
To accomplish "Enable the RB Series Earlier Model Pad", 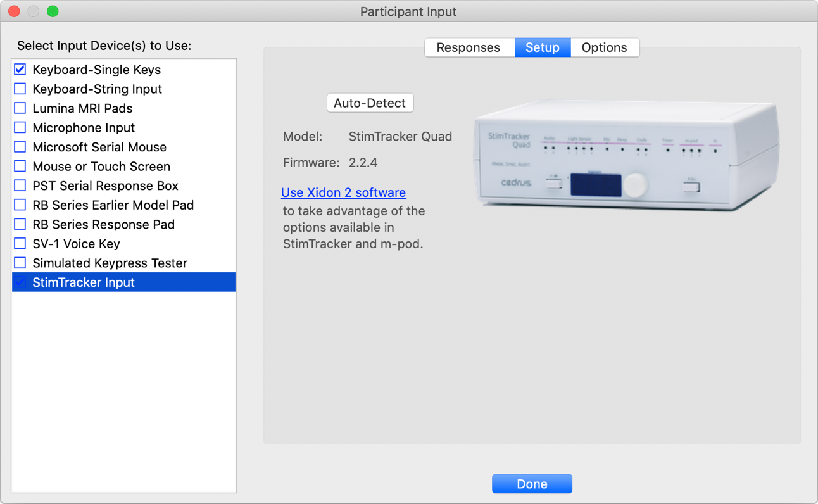I will [20, 205].
